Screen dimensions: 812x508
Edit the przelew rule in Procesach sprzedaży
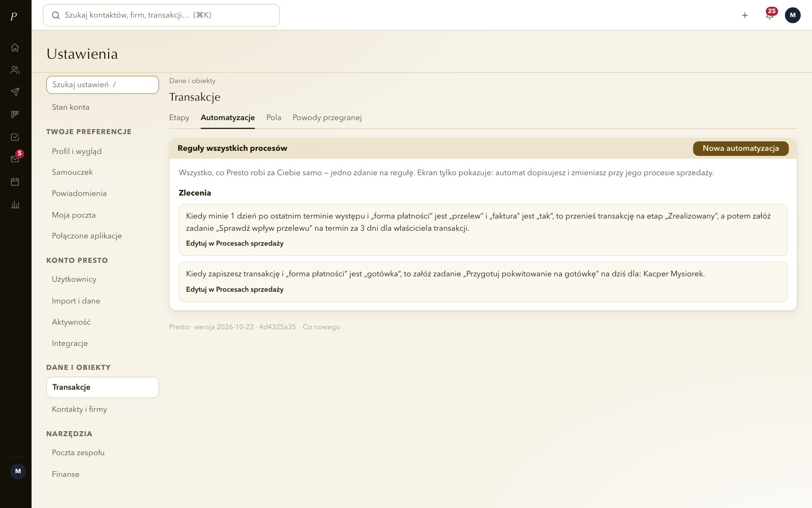[235, 243]
